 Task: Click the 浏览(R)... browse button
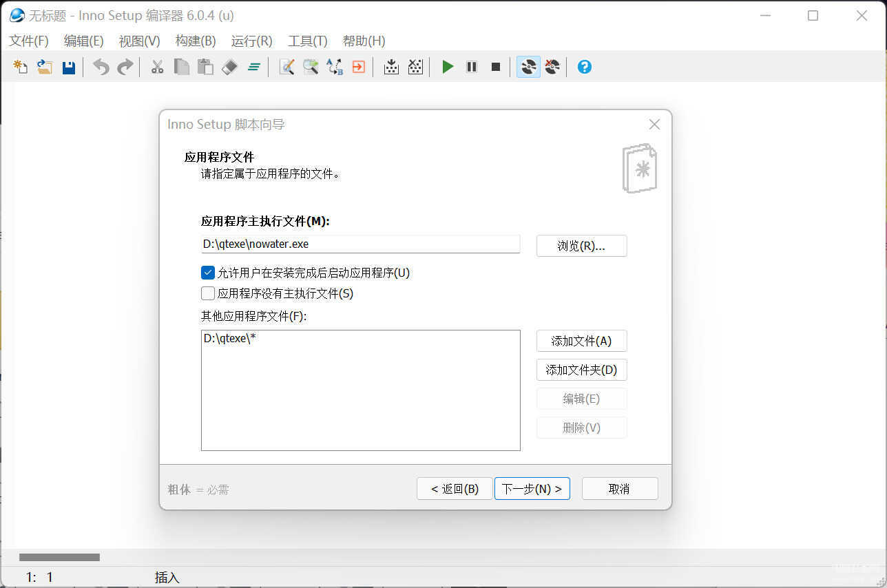click(582, 246)
